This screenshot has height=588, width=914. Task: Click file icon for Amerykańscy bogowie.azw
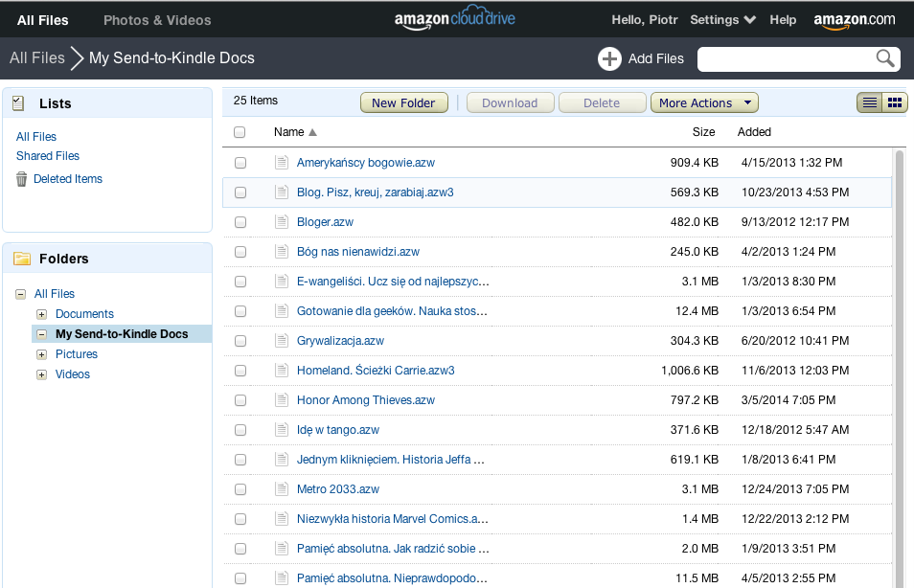click(x=282, y=163)
